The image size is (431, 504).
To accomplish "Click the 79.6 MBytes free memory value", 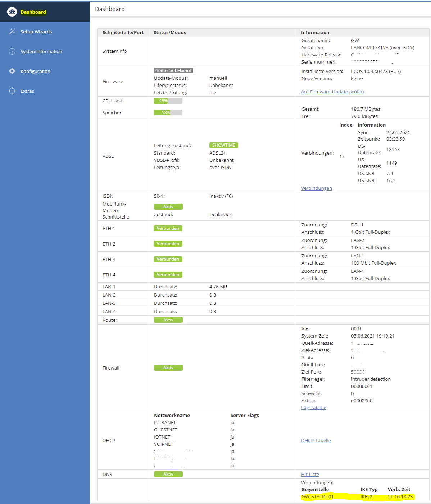I will (364, 116).
